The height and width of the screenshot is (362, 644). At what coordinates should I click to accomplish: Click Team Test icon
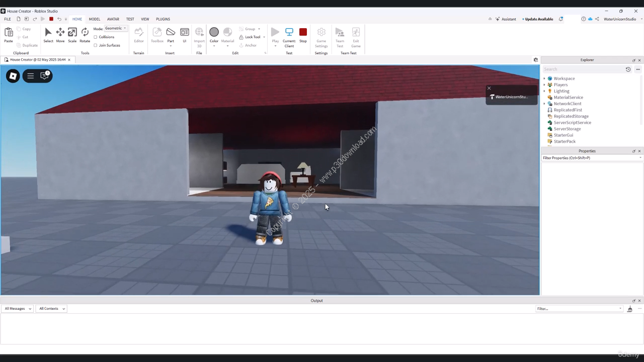pos(340,32)
